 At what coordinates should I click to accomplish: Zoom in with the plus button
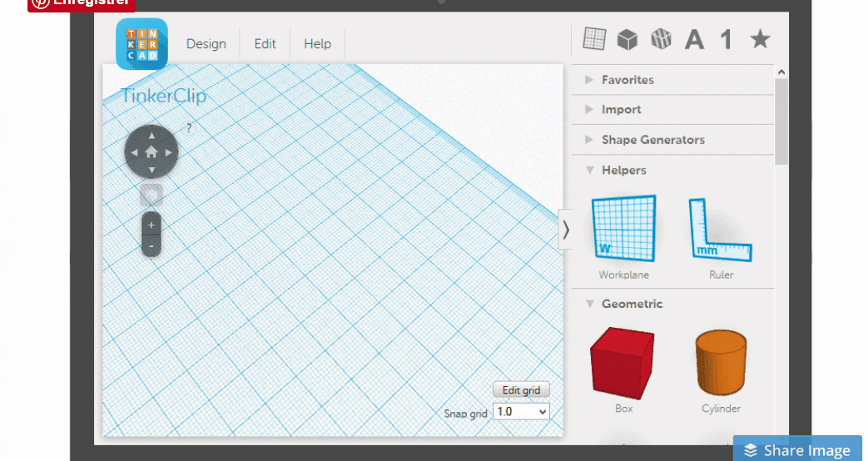pyautogui.click(x=151, y=225)
